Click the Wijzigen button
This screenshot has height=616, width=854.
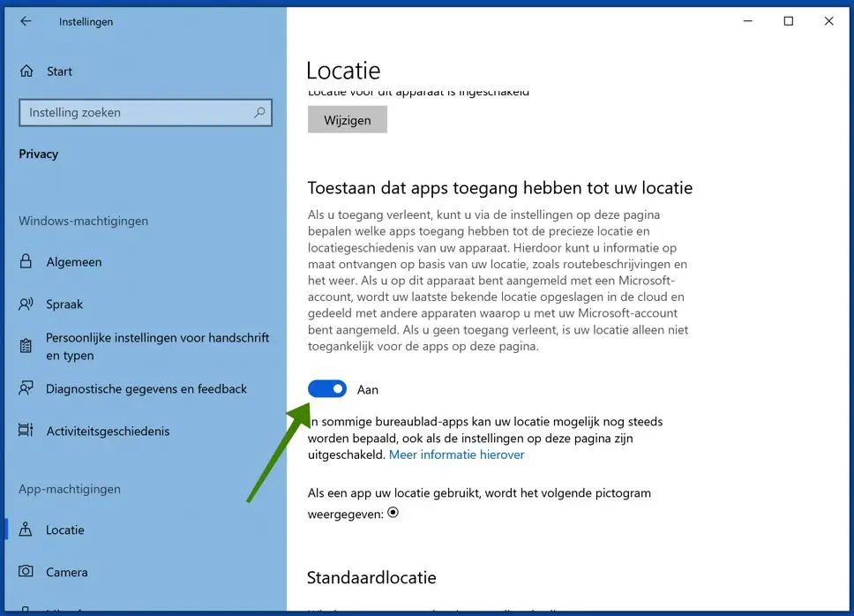(348, 120)
